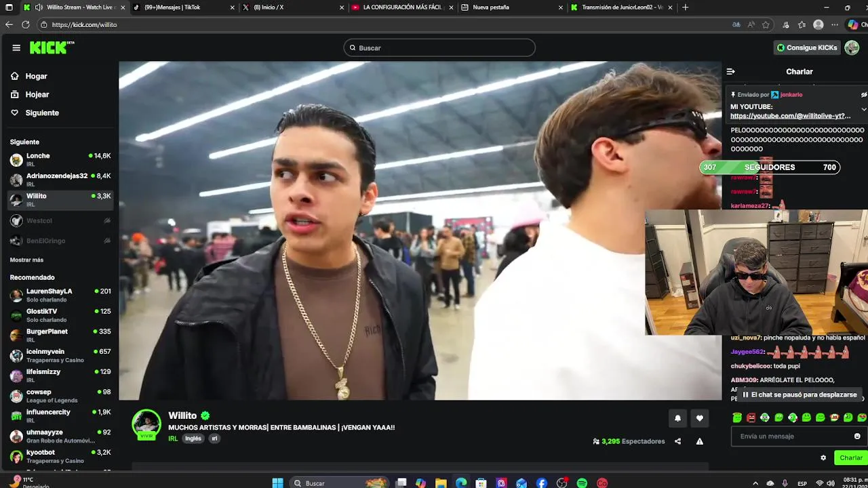This screenshot has width=868, height=488.
Task: Open taskbar volume control
Action: tap(832, 483)
